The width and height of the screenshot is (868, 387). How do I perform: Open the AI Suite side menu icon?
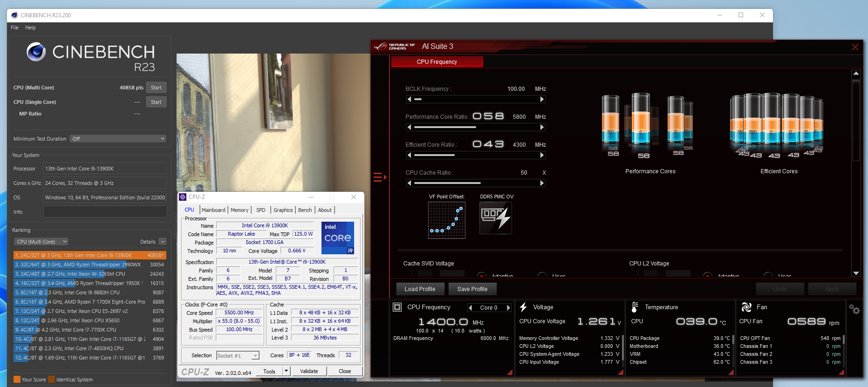click(x=379, y=177)
